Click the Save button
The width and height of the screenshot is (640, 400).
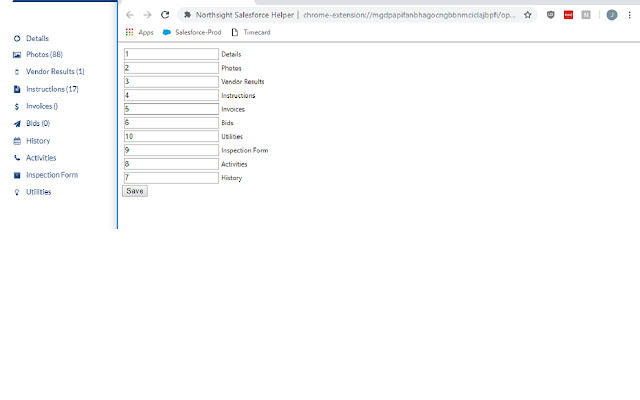coord(135,191)
